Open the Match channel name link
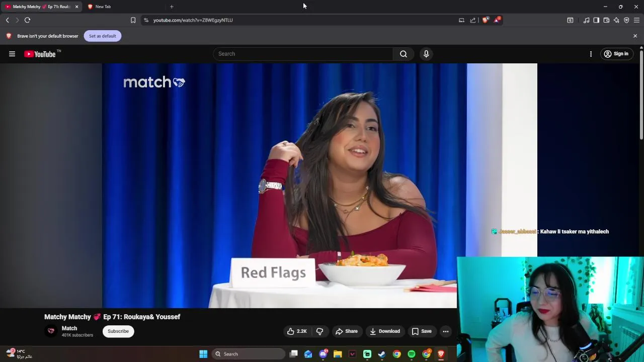644x362 pixels. (69, 328)
